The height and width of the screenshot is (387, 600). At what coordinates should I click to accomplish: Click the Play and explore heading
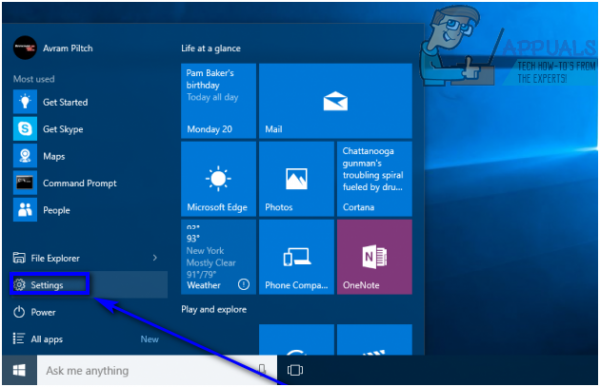pos(214,309)
